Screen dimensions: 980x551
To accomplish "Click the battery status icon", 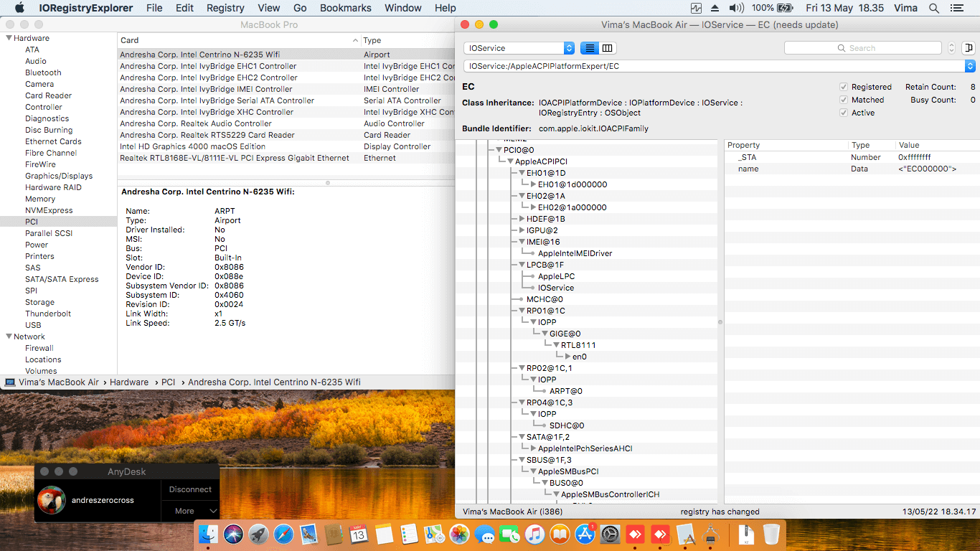I will tap(785, 8).
